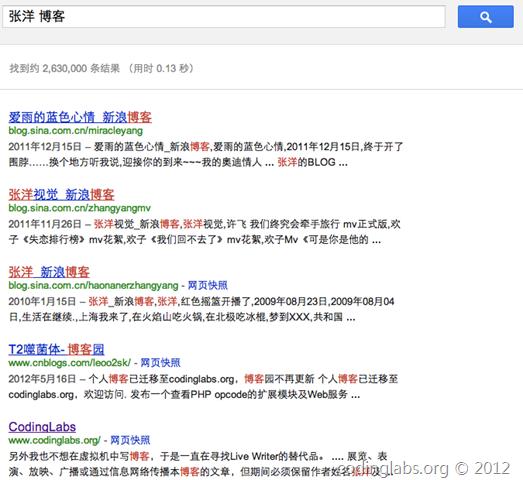Open the 张洋视觉_新浪博客 result title
Image resolution: width=523 pixels, height=480 pixels.
coord(61,195)
